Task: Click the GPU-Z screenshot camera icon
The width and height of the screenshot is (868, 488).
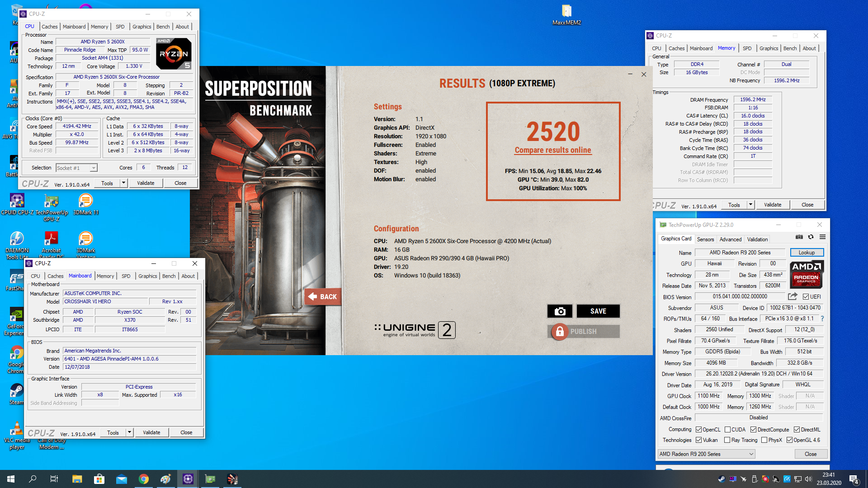Action: (799, 237)
